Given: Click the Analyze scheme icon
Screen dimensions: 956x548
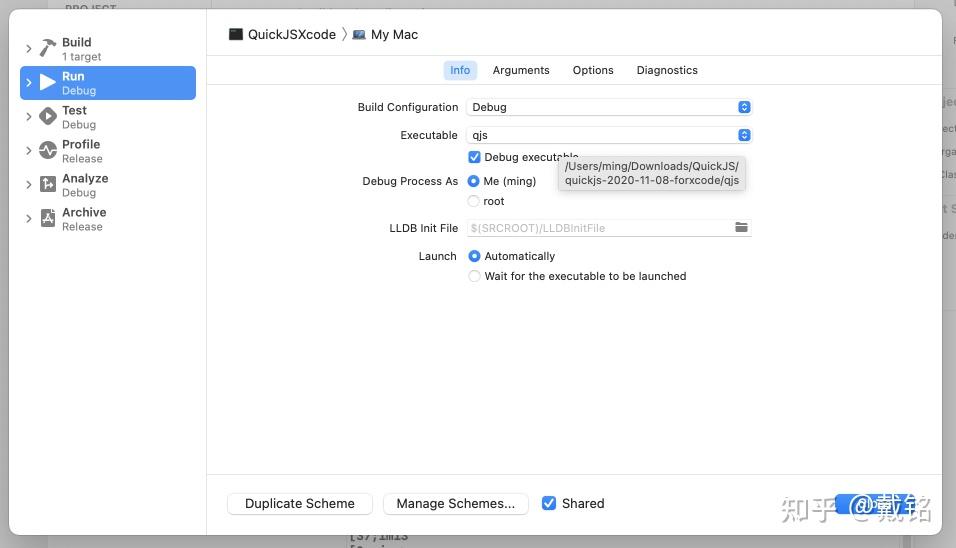Looking at the screenshot, I should click(x=48, y=185).
